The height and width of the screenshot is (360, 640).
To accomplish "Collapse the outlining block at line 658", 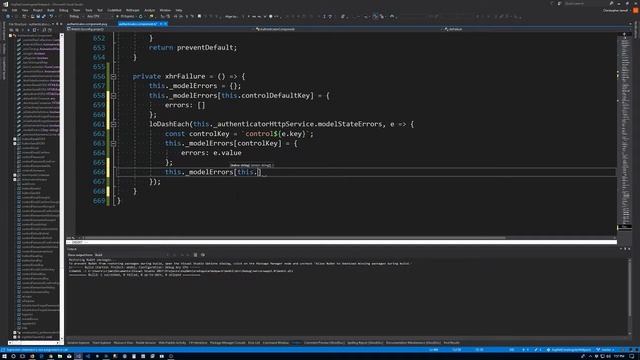I will (113, 96).
